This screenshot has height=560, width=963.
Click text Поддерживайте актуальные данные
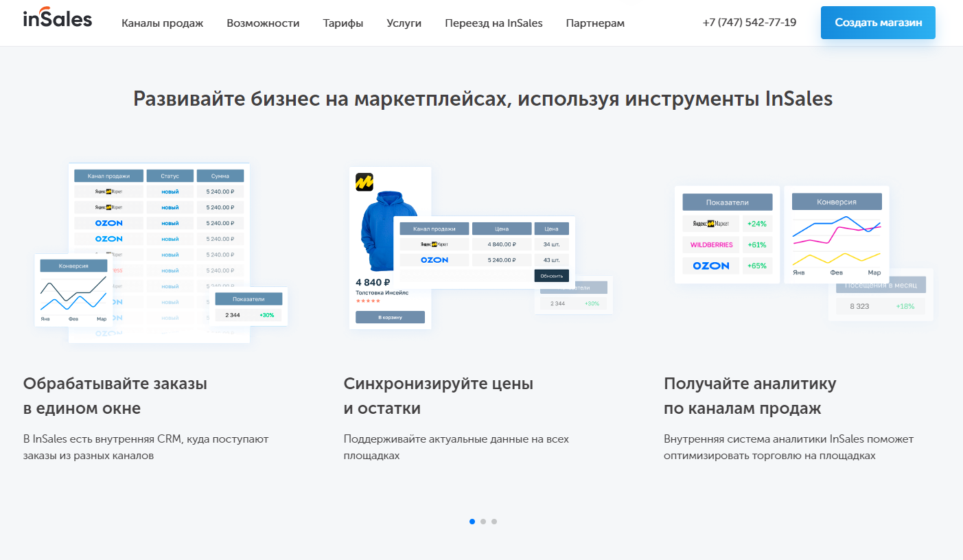point(456,447)
